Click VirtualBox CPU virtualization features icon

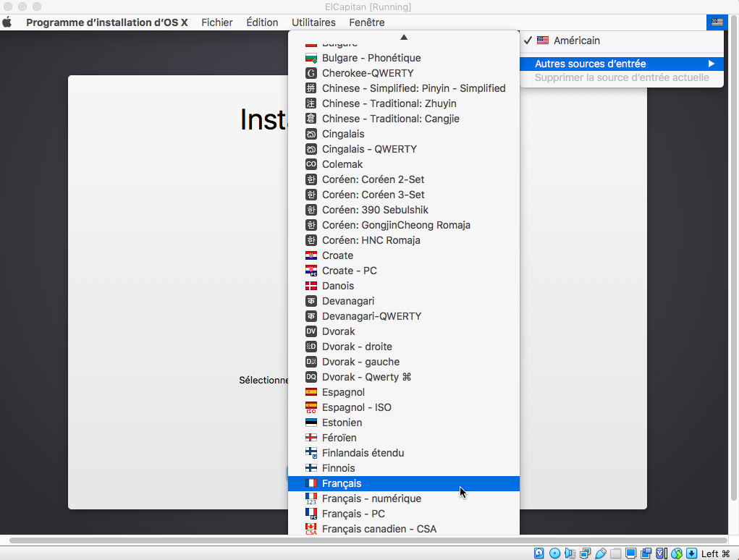click(x=662, y=553)
